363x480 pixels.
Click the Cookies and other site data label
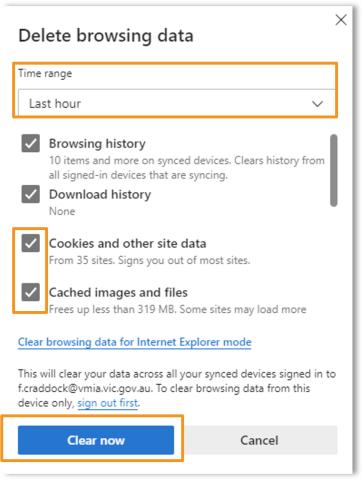(127, 243)
